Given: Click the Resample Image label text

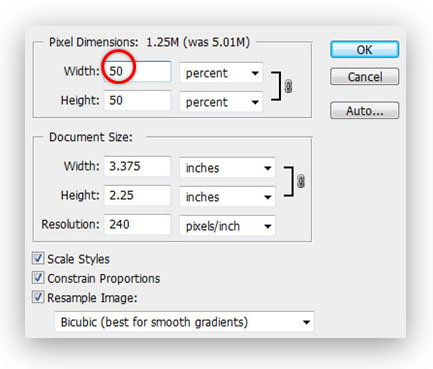Looking at the screenshot, I should click(92, 298).
